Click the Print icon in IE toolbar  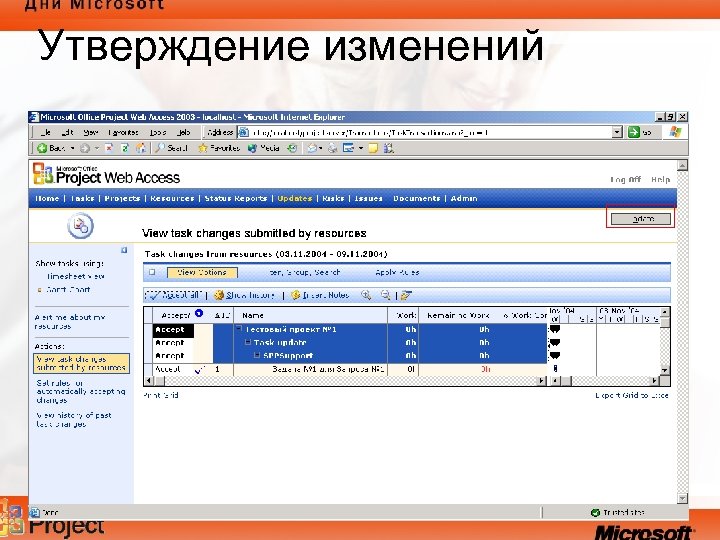pos(333,148)
